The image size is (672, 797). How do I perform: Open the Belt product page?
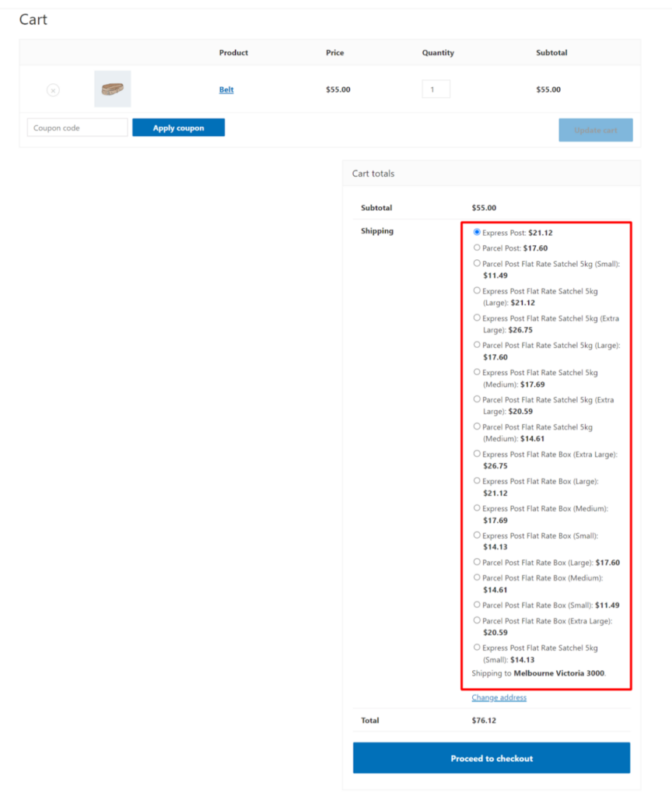226,90
